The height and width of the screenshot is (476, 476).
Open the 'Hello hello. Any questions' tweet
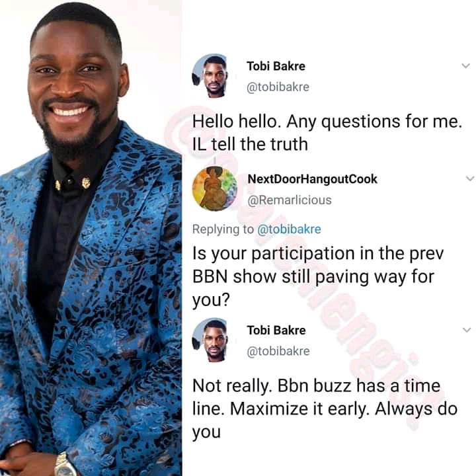pos(327,133)
